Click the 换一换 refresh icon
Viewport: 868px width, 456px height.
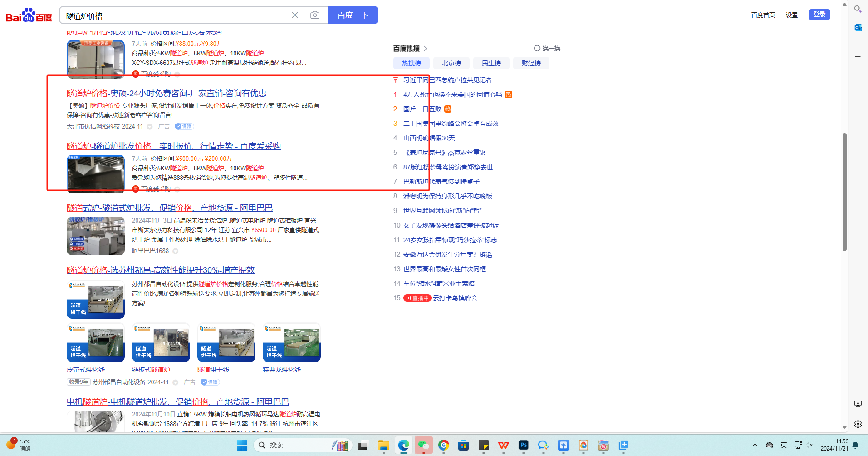coord(537,48)
